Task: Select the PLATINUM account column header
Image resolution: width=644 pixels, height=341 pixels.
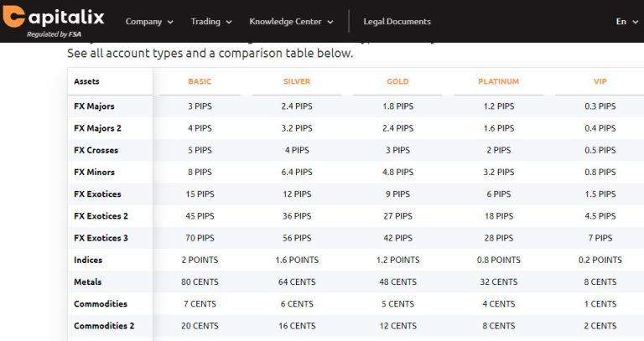Action: pos(499,81)
